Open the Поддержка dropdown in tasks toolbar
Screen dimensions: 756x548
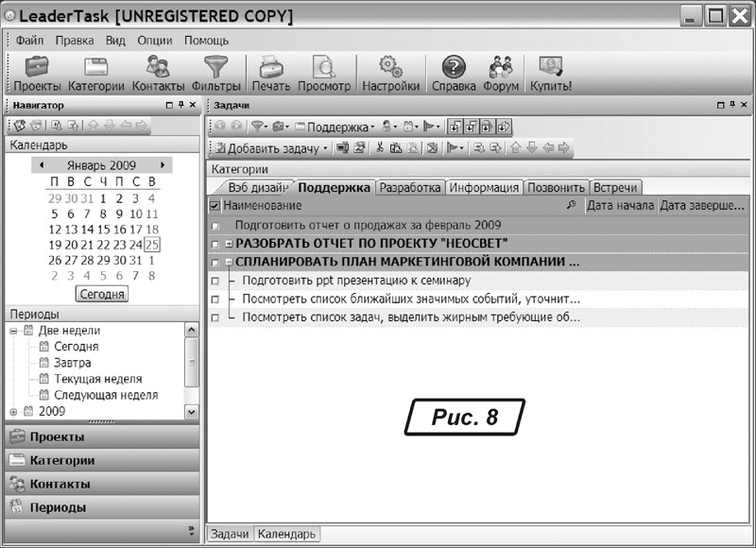(x=340, y=126)
